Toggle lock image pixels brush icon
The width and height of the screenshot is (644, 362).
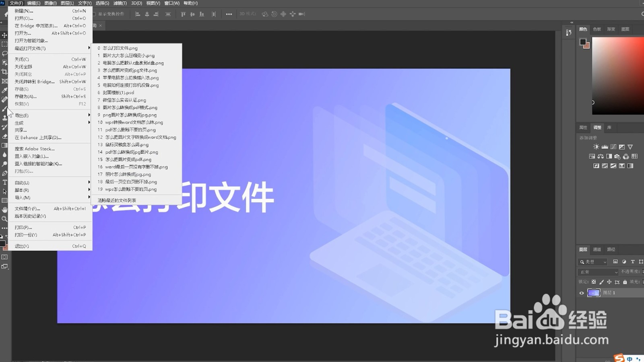(x=602, y=282)
